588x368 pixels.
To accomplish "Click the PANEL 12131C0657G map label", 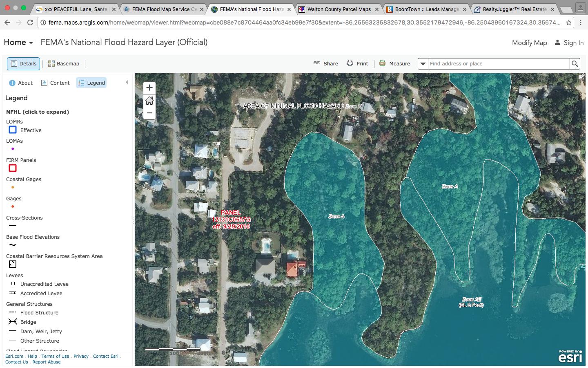I will [231, 220].
